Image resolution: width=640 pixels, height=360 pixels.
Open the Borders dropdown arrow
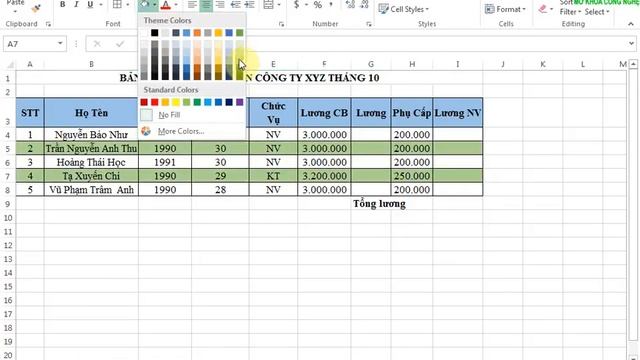(127, 4)
